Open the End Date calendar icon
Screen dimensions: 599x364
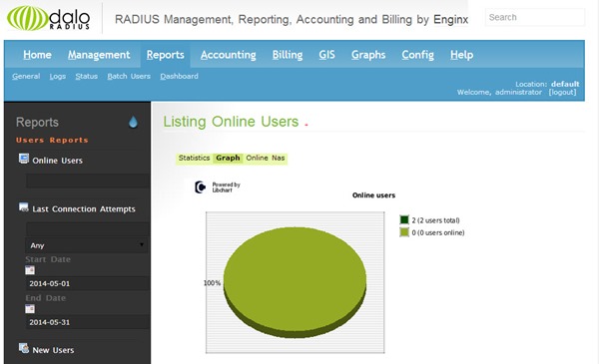pyautogui.click(x=30, y=309)
